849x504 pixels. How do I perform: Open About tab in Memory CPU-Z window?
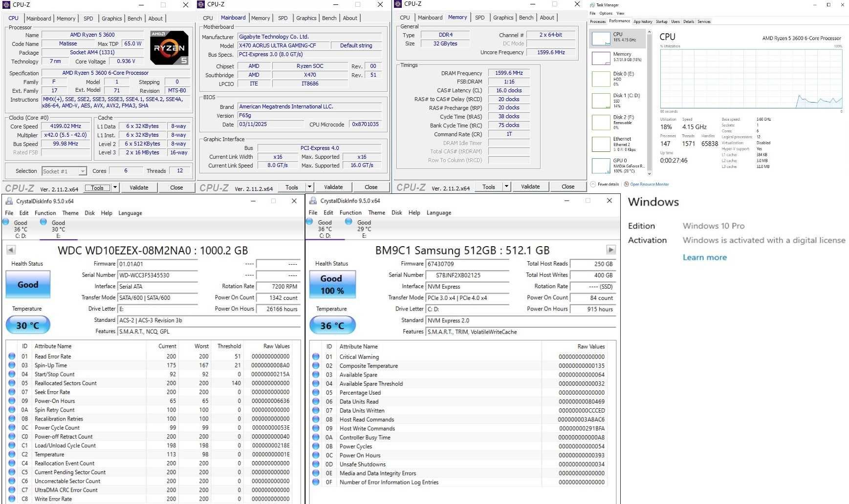547,18
